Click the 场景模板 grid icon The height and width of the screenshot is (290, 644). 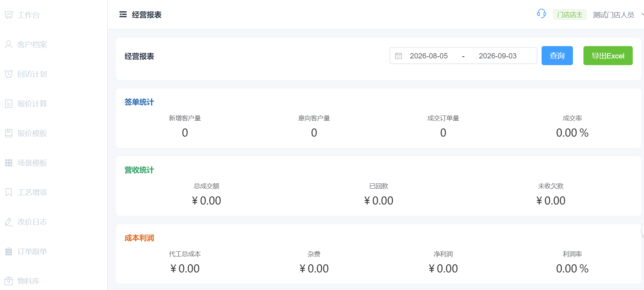8,163
